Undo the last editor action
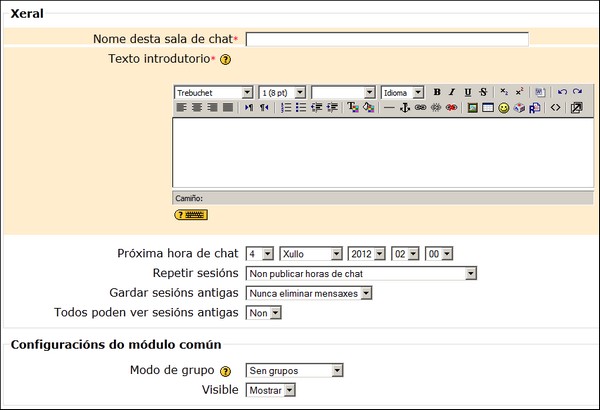The image size is (600, 410). 562,92
